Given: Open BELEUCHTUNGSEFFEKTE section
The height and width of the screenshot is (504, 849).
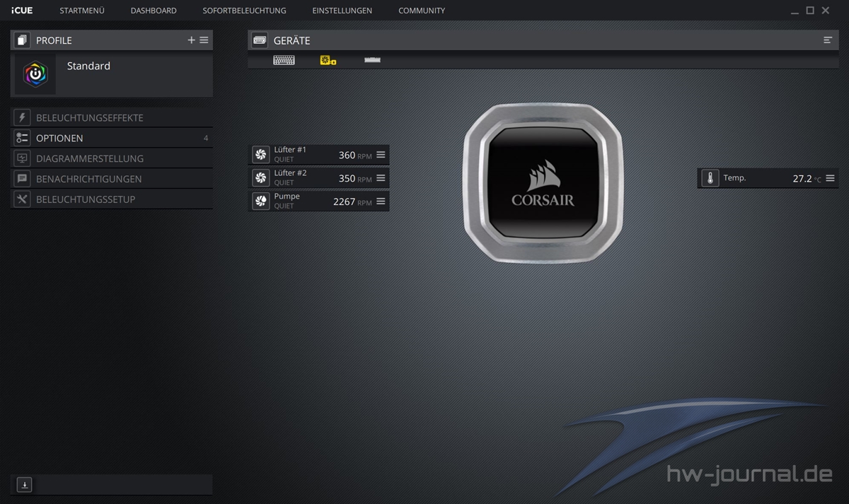Looking at the screenshot, I should [112, 117].
